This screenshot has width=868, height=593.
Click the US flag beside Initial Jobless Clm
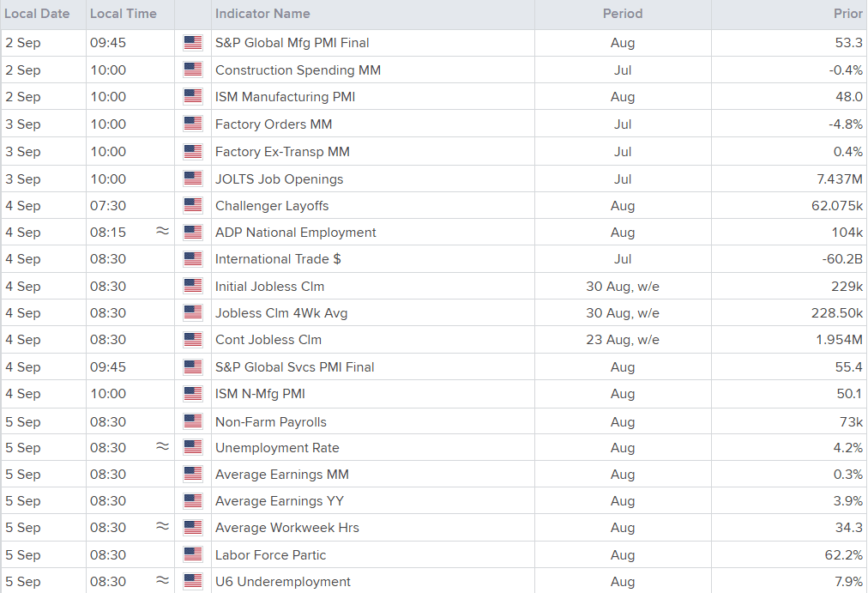point(193,286)
